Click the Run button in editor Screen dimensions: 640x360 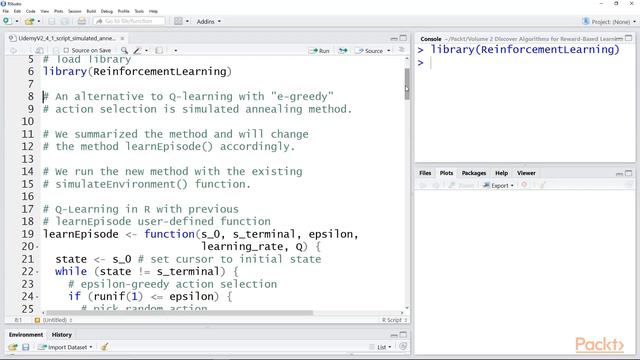click(x=320, y=51)
